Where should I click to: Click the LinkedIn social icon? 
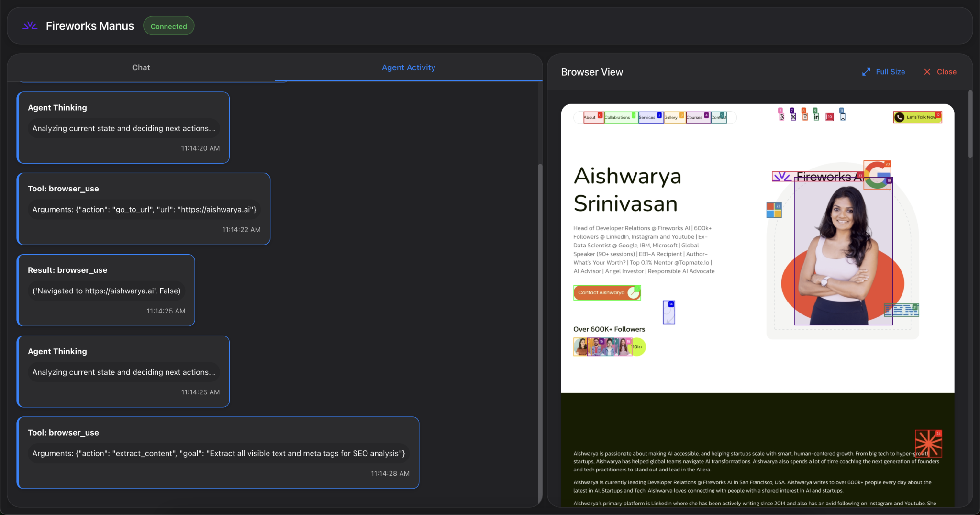(x=816, y=117)
